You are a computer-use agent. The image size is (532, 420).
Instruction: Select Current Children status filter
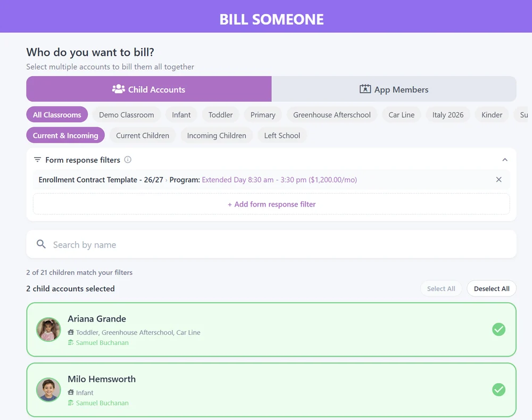click(x=143, y=135)
